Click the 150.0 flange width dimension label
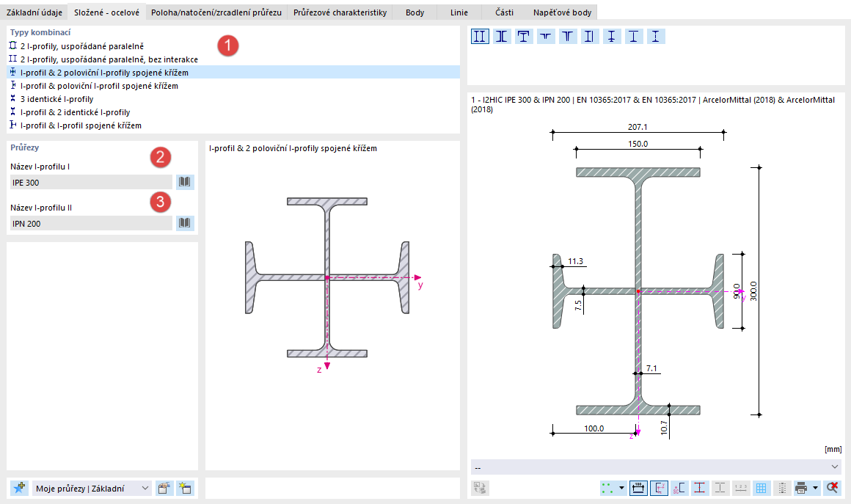 click(638, 144)
